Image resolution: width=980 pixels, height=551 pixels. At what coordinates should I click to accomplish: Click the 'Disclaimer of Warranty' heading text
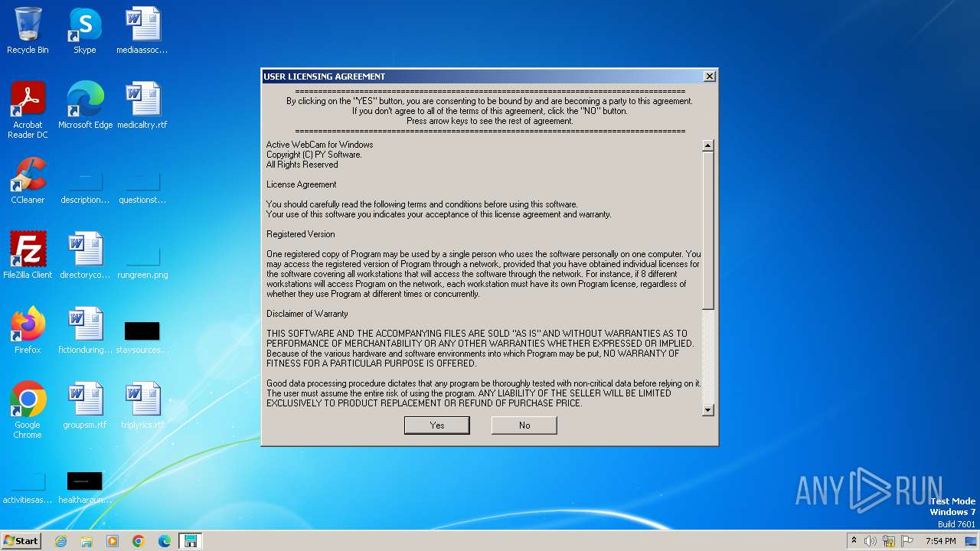(x=307, y=314)
